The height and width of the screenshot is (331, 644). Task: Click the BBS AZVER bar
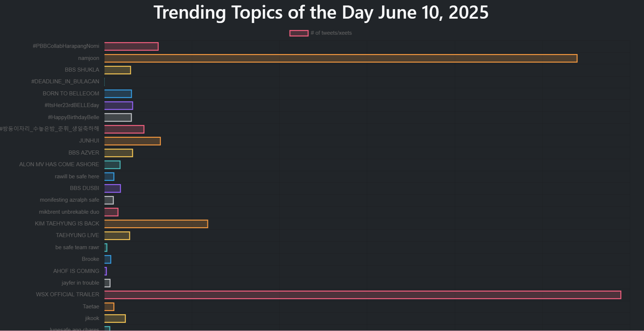click(119, 153)
